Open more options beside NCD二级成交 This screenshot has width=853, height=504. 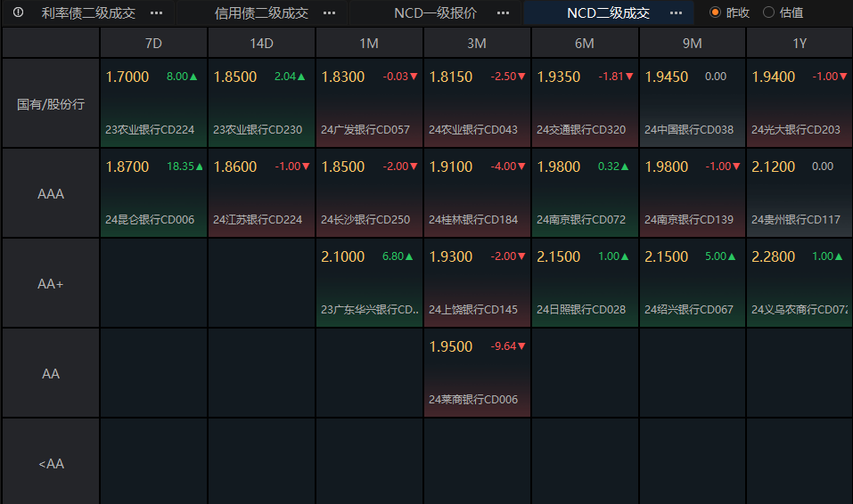coord(676,13)
